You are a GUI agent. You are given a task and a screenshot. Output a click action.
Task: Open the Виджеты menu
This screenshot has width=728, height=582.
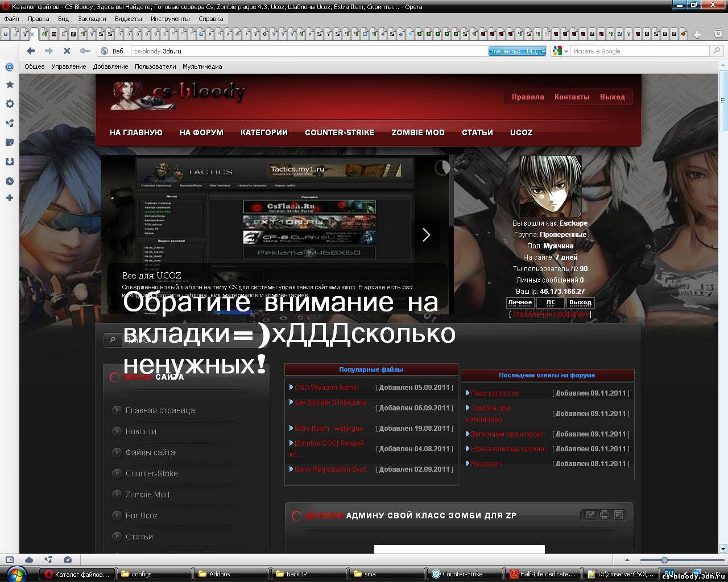point(129,19)
